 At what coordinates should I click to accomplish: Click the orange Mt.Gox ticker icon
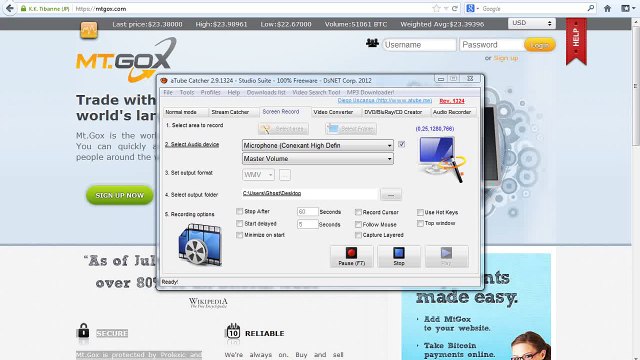point(89,30)
